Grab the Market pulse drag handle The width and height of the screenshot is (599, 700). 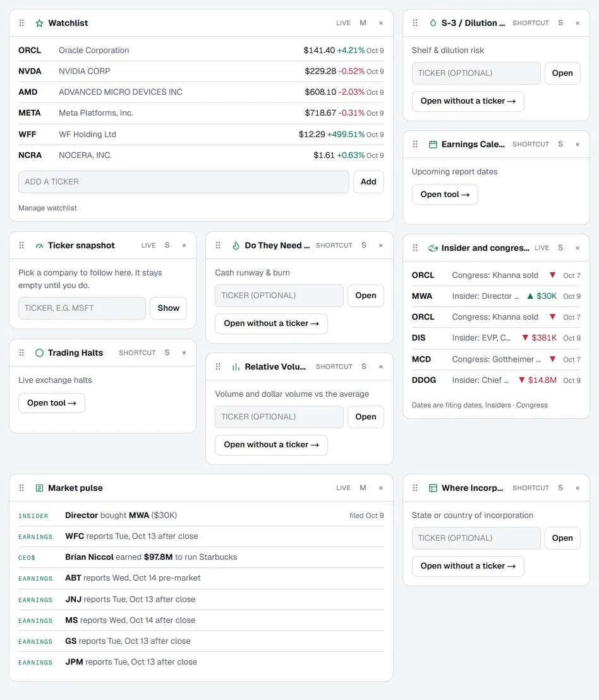(x=21, y=488)
